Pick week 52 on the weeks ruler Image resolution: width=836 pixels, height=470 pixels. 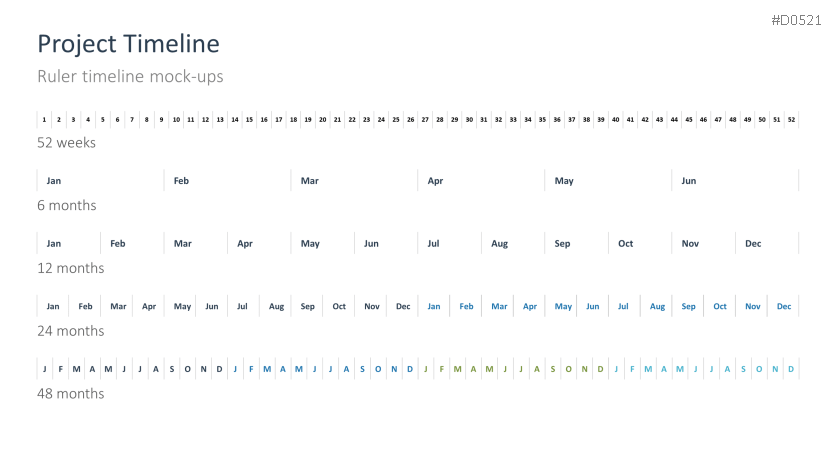pyautogui.click(x=791, y=120)
